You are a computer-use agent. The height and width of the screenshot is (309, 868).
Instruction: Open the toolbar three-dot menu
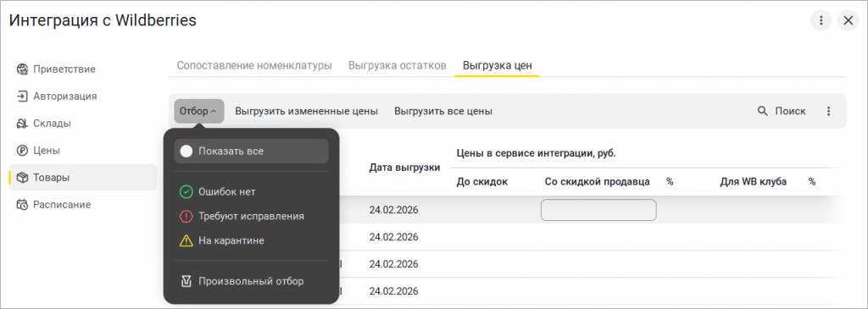coord(829,111)
